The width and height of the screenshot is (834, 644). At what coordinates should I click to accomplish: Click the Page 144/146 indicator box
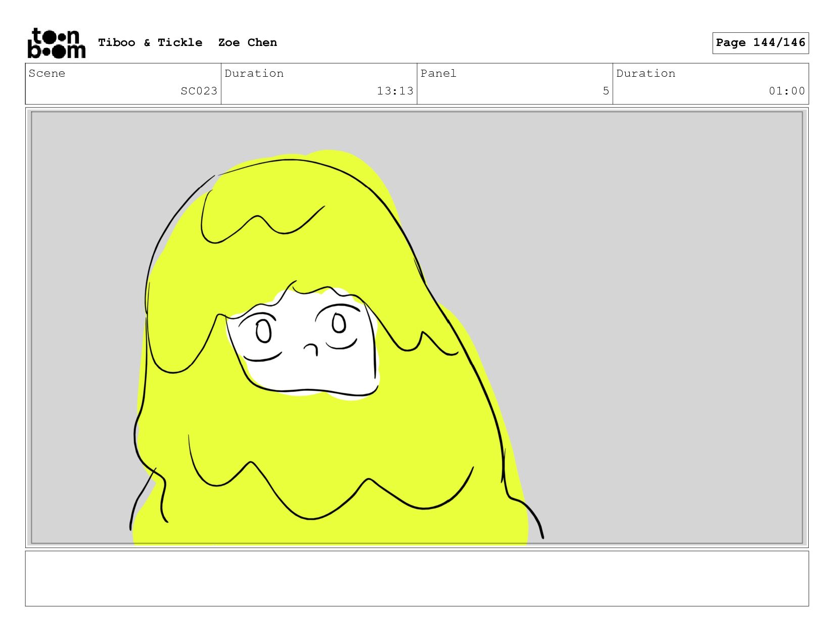click(x=760, y=43)
